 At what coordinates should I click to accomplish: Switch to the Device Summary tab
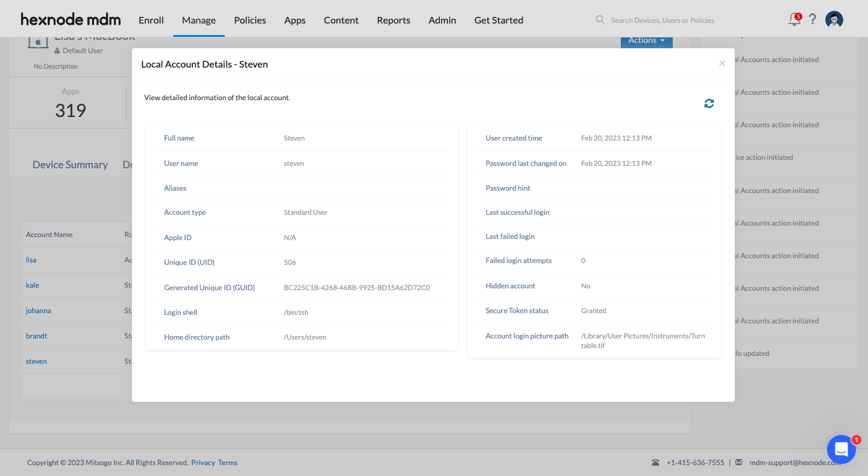70,165
